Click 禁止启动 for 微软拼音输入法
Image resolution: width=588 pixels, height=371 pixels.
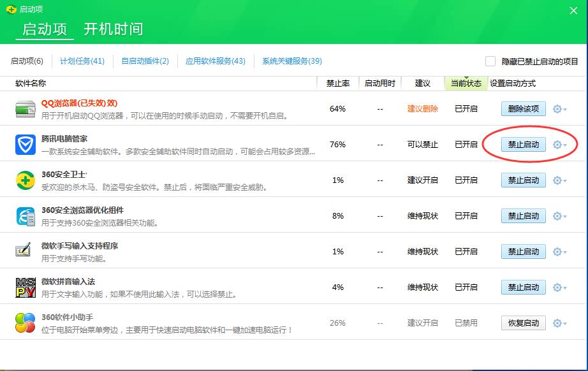pyautogui.click(x=524, y=287)
